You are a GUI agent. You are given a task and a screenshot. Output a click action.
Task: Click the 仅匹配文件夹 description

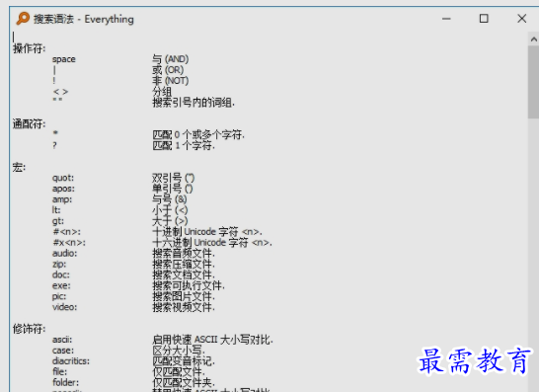184,382
